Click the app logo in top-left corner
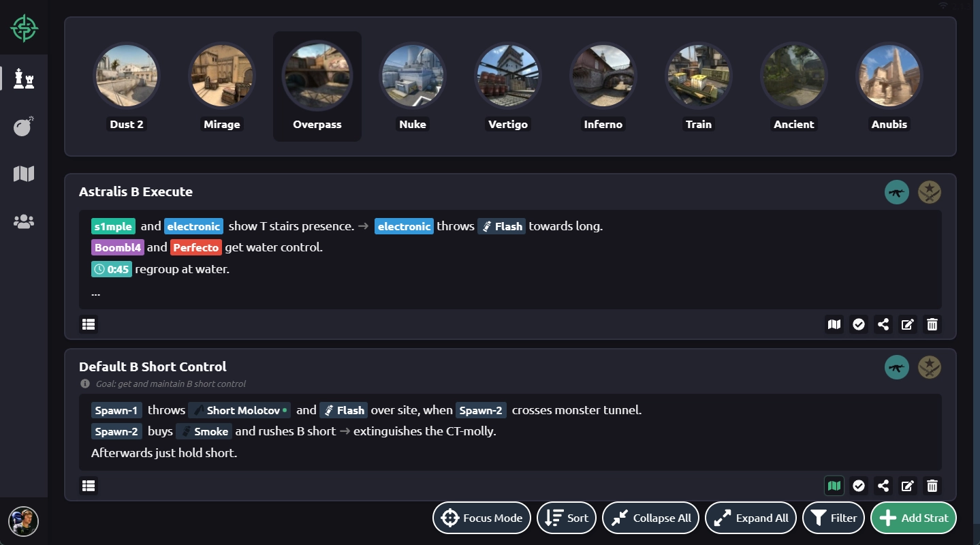The width and height of the screenshot is (980, 545). click(x=24, y=29)
